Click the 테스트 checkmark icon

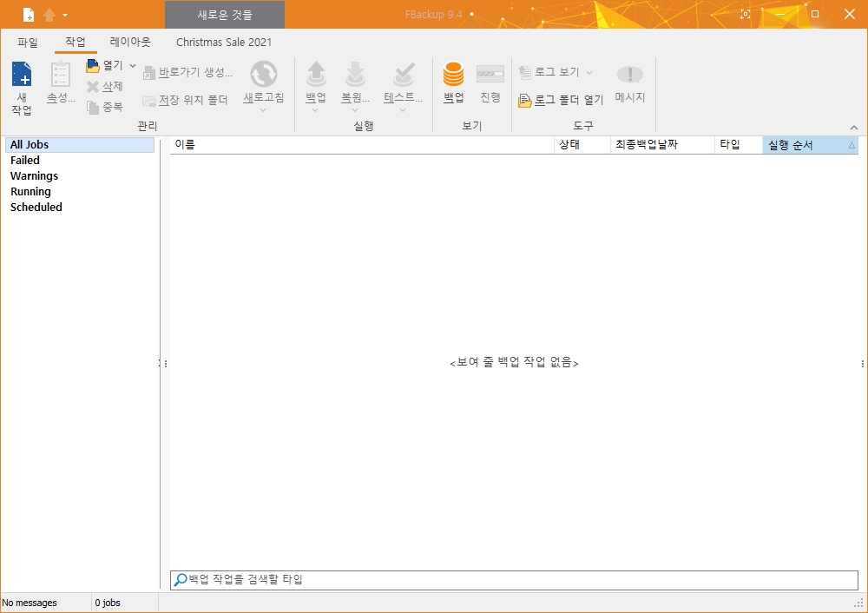point(403,74)
